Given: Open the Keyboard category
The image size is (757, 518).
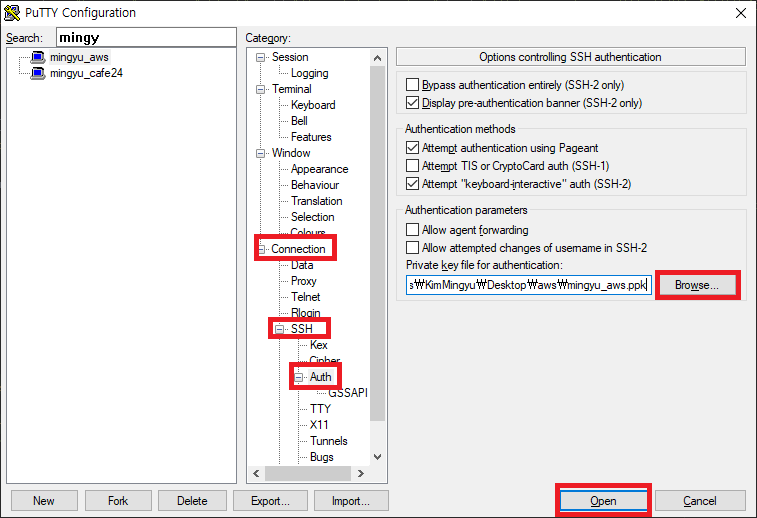Looking at the screenshot, I should 313,105.
